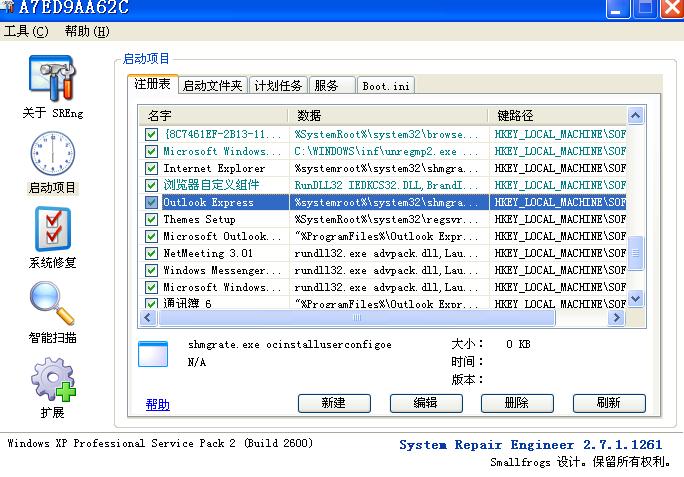Uncheck the first Microsoft Windows... unregmp2 entry
The height and width of the screenshot is (477, 684).
tap(151, 151)
